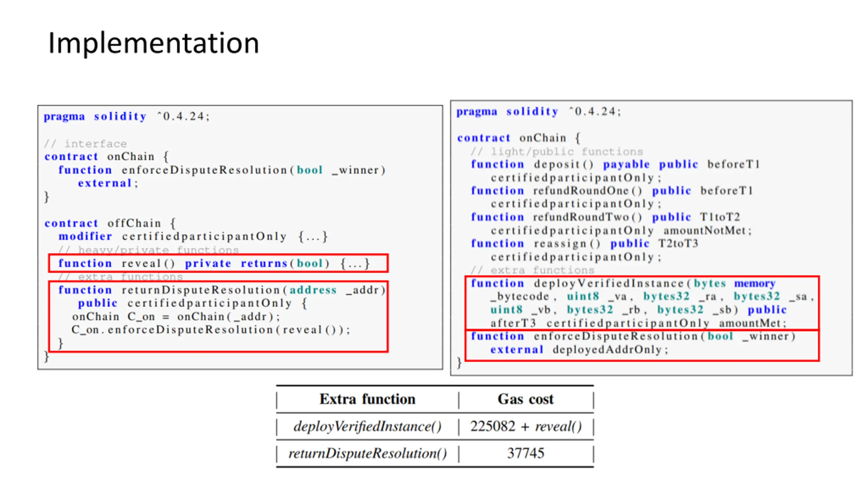
Task: Click the refundRoundOne() function line
Action: 612,197
